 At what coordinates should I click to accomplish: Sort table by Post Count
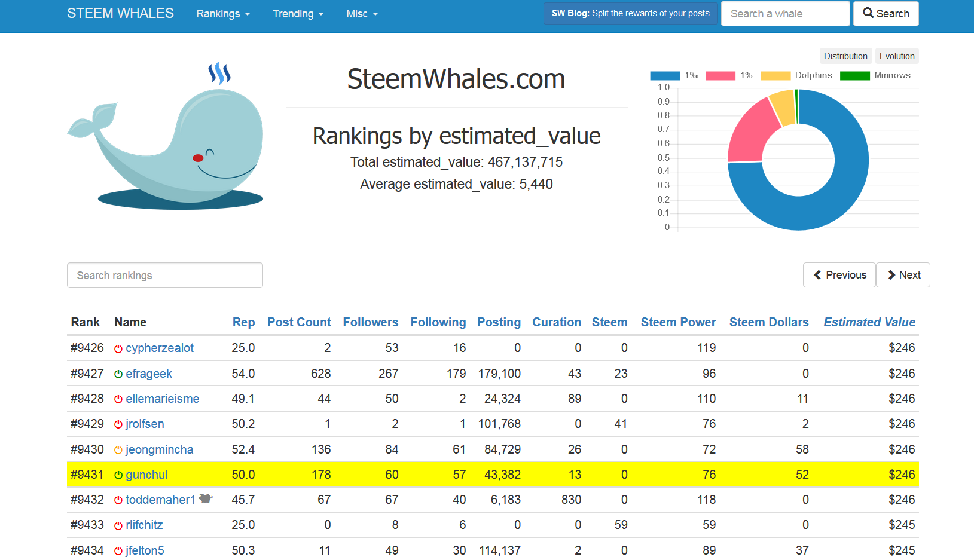point(299,322)
